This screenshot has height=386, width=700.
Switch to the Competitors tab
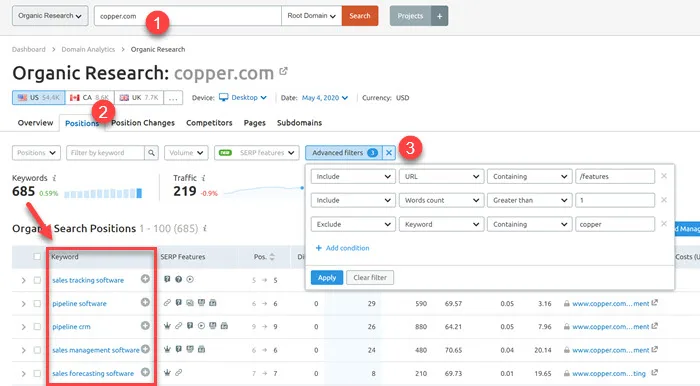[x=209, y=123]
